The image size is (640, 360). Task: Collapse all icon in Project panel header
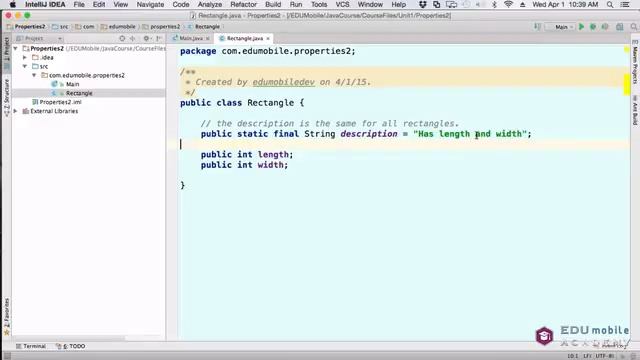132,38
